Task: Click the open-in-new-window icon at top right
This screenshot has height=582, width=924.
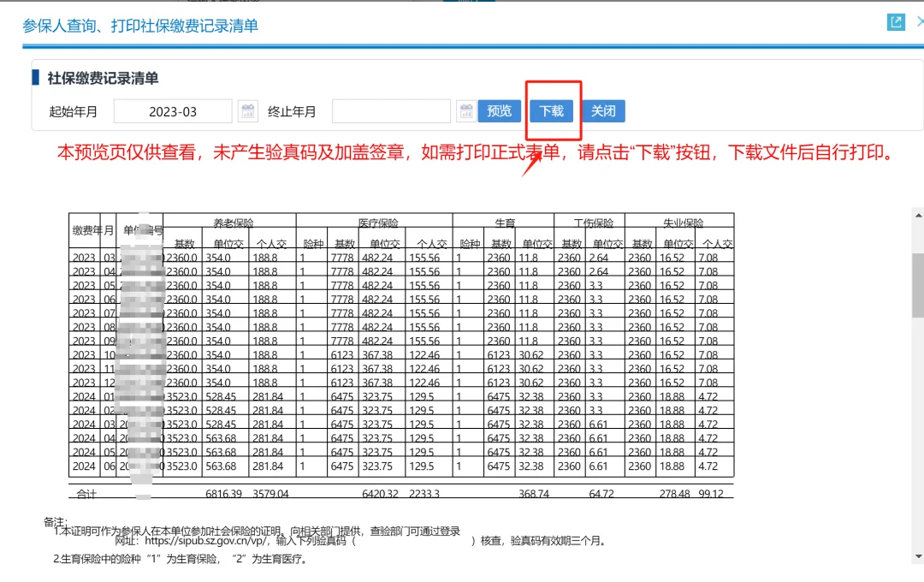Action: (895, 21)
